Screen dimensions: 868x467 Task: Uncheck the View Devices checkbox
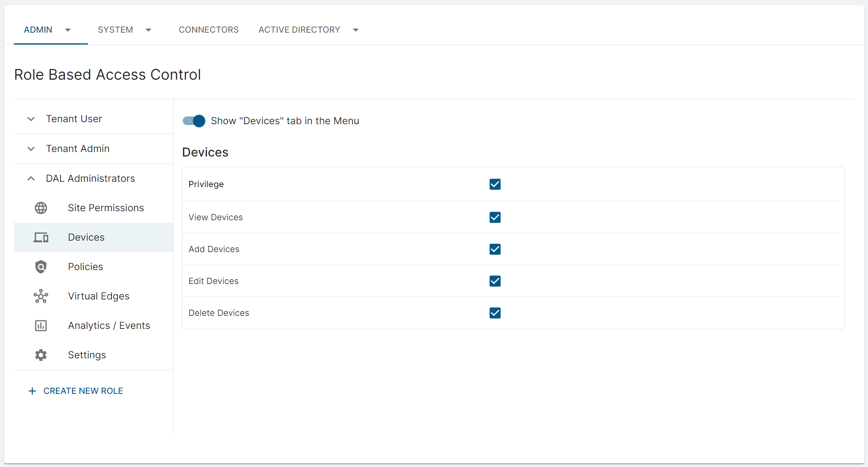(x=495, y=217)
